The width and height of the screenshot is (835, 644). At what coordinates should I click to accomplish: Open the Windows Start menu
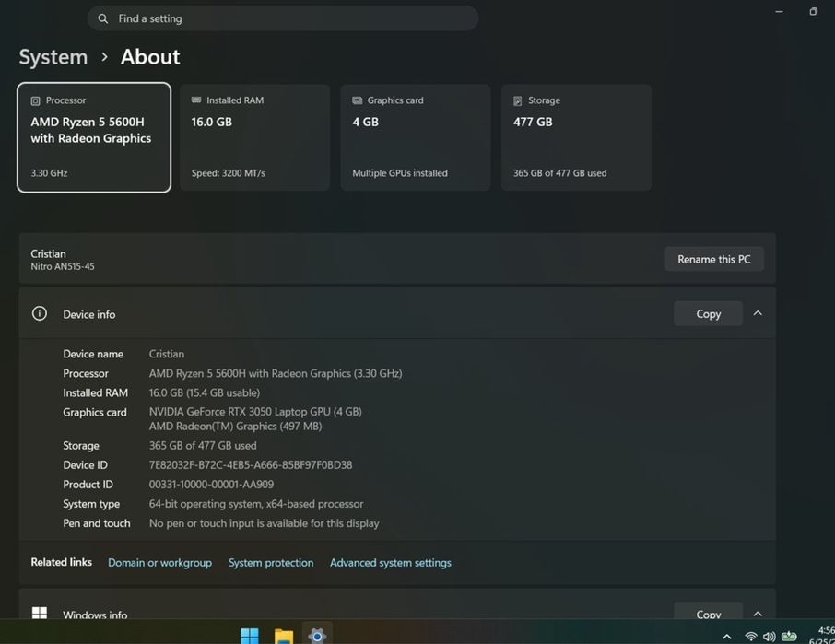[x=249, y=636]
